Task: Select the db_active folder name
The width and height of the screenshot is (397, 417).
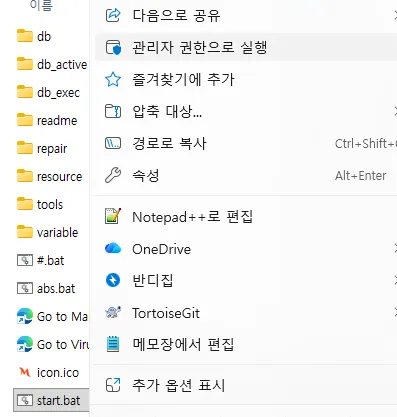Action: 62,64
